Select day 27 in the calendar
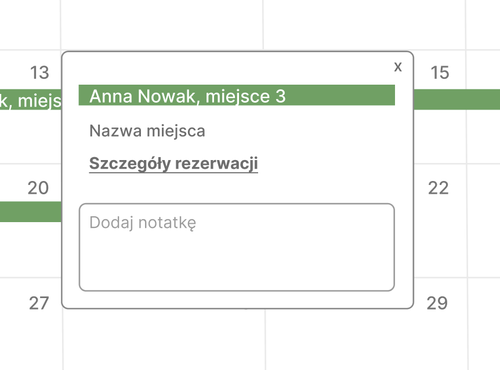The height and width of the screenshot is (370, 500). tap(39, 303)
